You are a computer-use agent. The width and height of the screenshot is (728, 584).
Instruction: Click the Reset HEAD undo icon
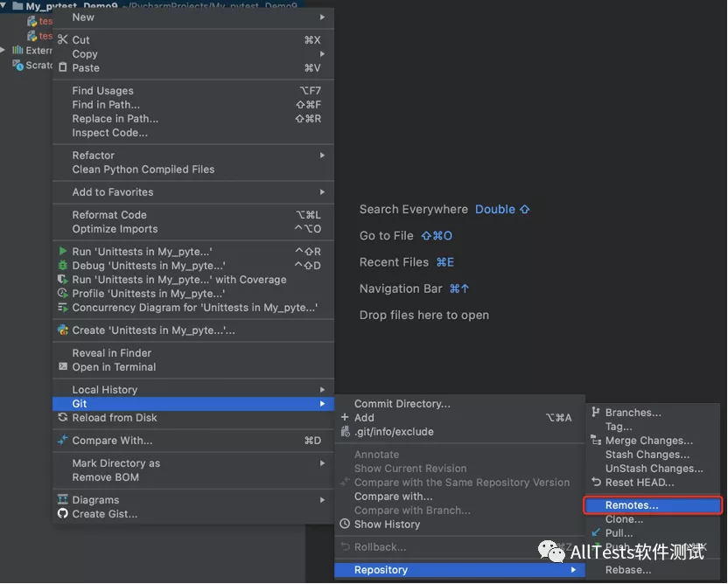tap(596, 482)
